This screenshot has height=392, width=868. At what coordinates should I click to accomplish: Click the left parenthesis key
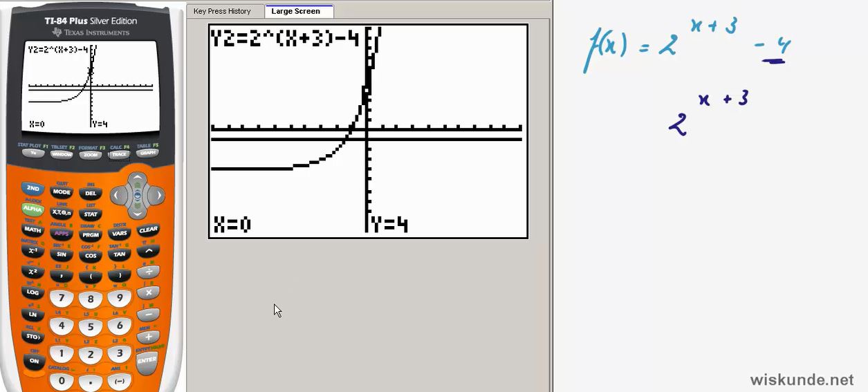(x=91, y=277)
